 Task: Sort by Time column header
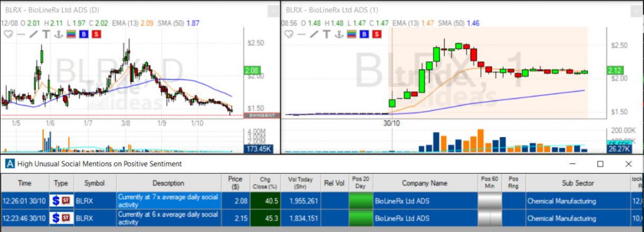(25, 183)
